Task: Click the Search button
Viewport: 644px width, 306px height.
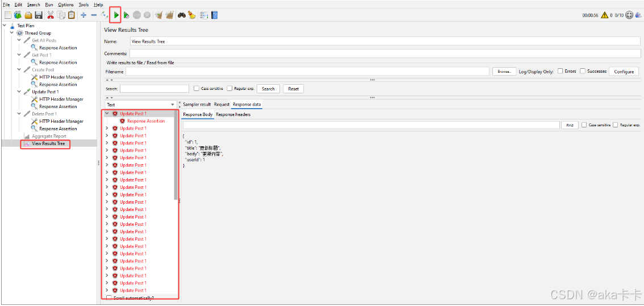Action: [268, 88]
